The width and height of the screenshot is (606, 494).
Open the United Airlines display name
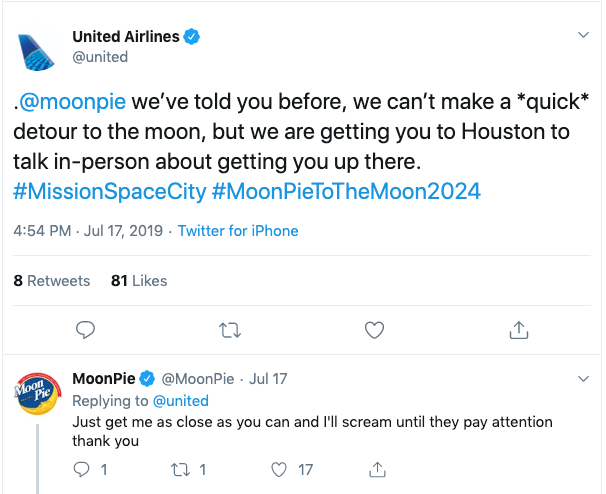126,36
